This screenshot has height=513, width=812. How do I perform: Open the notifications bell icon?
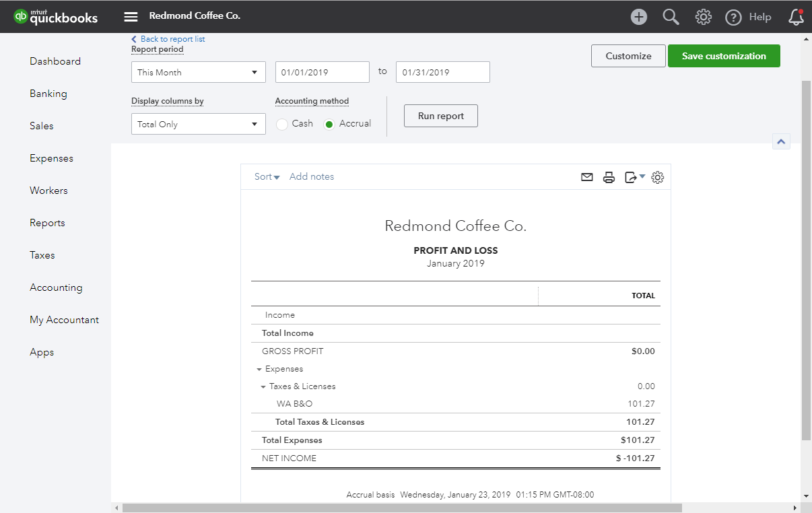point(796,17)
